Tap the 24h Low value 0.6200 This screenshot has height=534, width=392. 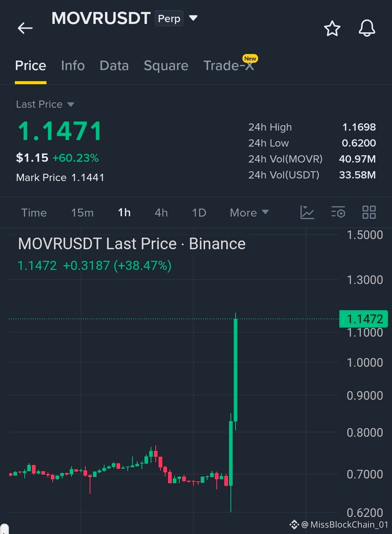click(x=359, y=143)
